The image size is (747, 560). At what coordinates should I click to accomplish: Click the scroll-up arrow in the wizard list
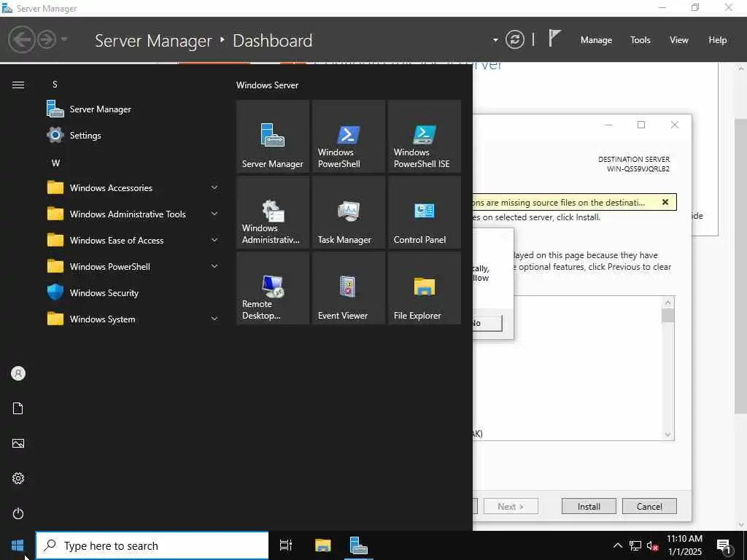pyautogui.click(x=668, y=303)
